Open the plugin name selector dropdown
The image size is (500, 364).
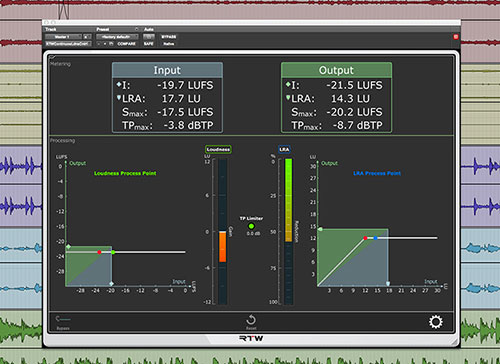click(x=68, y=44)
